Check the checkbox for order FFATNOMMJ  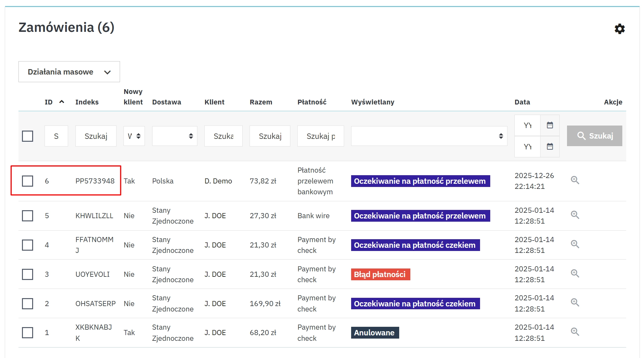pos(27,245)
